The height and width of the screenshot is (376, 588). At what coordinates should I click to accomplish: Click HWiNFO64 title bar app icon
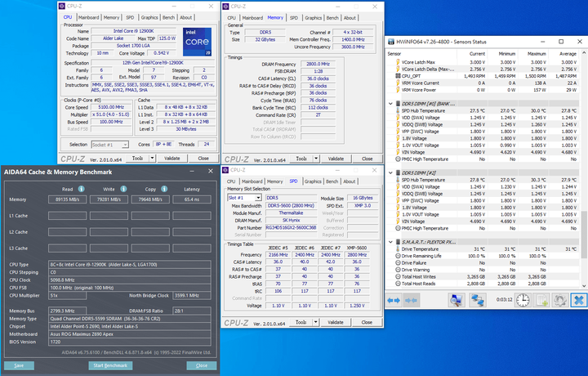click(391, 42)
